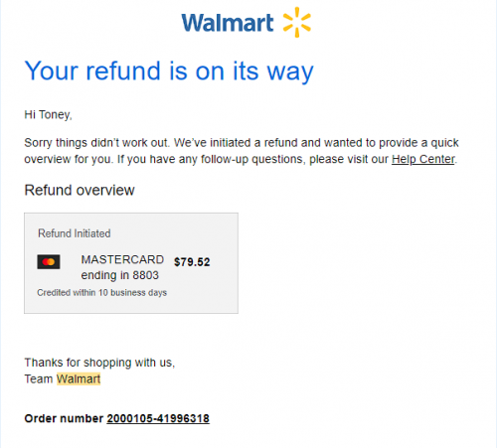Click the Mastercard card icon
This screenshot has width=497, height=448.
pyautogui.click(x=49, y=261)
